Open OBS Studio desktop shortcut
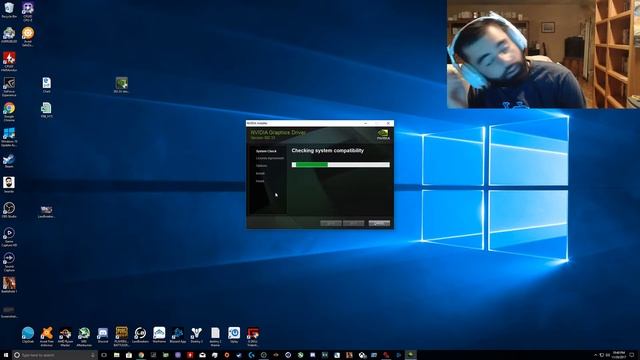Viewport: 640px width, 360px height. [9, 210]
